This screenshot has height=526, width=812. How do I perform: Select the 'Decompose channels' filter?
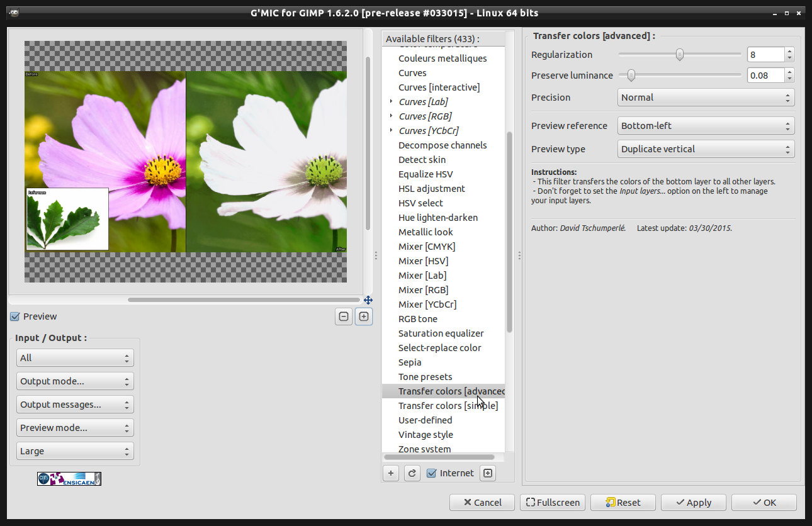443,145
